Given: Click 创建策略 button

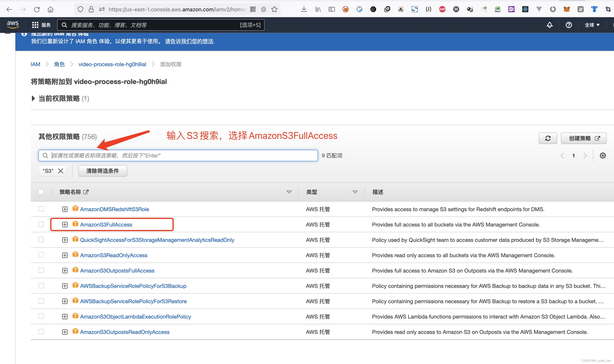Looking at the screenshot, I should tap(583, 138).
